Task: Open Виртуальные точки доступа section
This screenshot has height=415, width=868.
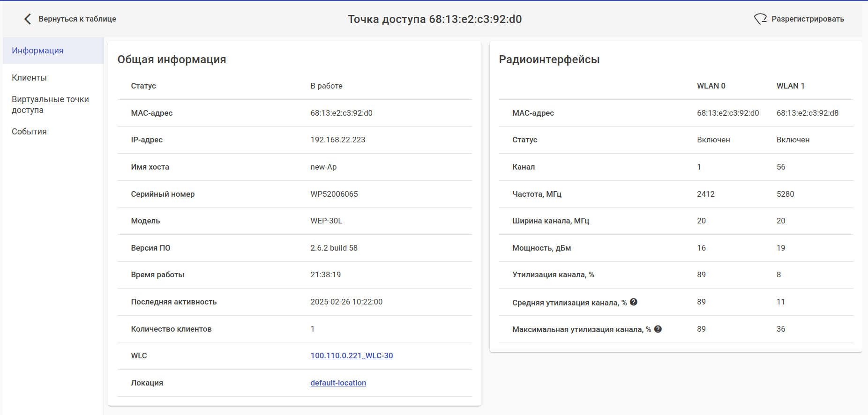Action: point(50,104)
